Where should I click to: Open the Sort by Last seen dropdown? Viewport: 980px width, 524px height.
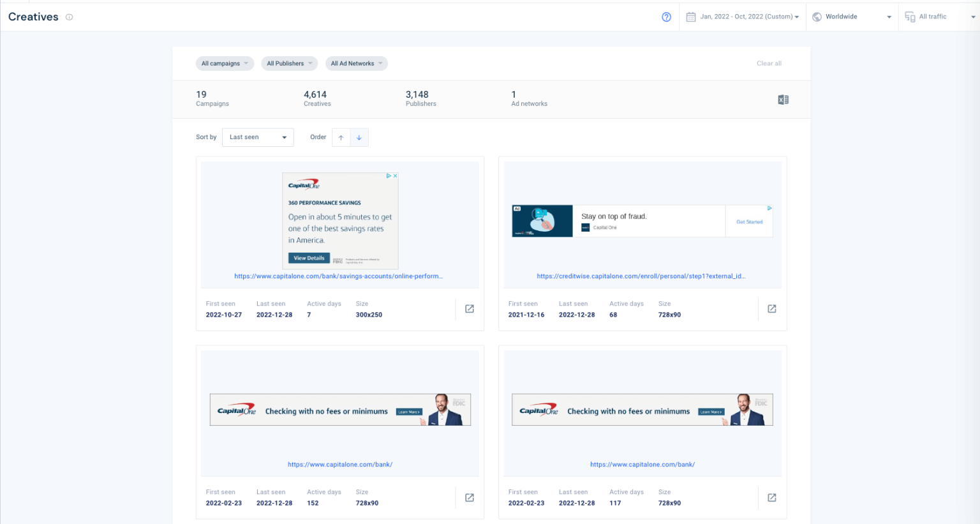pyautogui.click(x=258, y=137)
